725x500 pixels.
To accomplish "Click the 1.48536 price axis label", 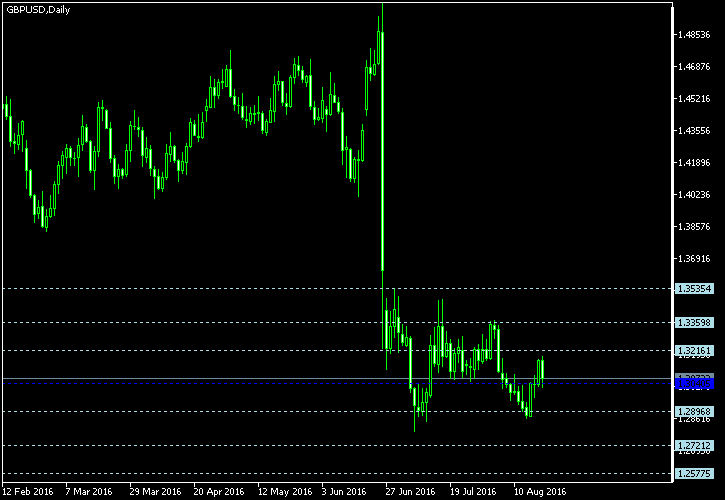I will 694,35.
